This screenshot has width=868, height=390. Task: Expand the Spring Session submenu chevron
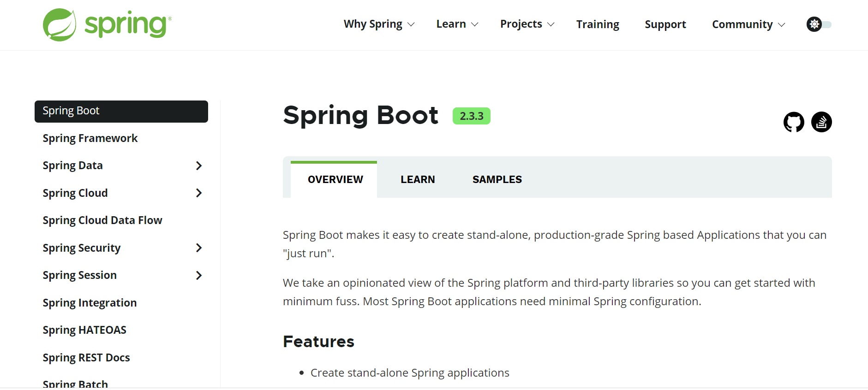[199, 276]
